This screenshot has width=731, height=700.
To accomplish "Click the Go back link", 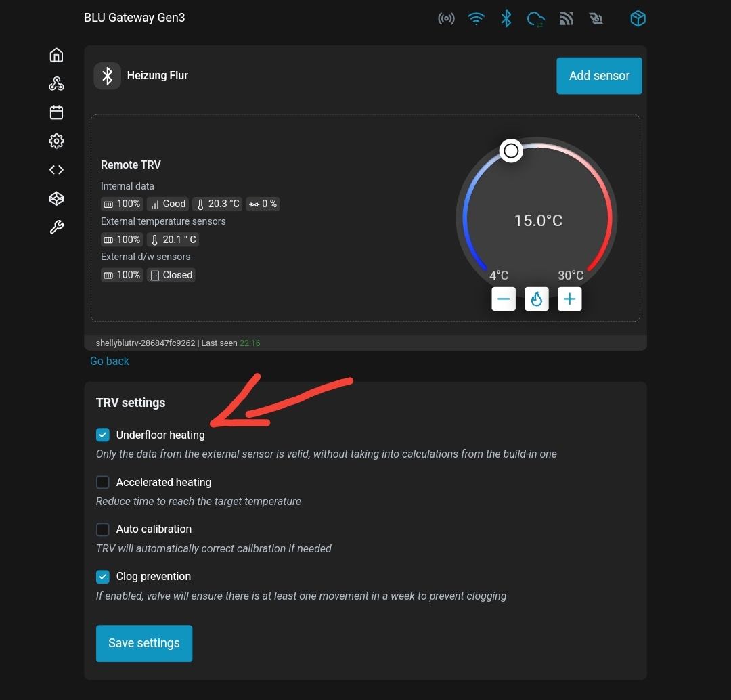I will point(110,361).
